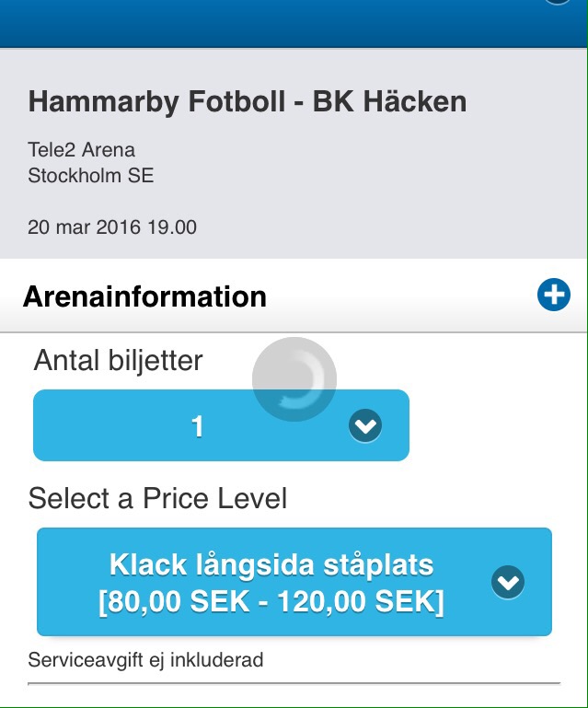This screenshot has width=588, height=708.
Task: Click the number 1 in the quantity selector
Action: (196, 426)
